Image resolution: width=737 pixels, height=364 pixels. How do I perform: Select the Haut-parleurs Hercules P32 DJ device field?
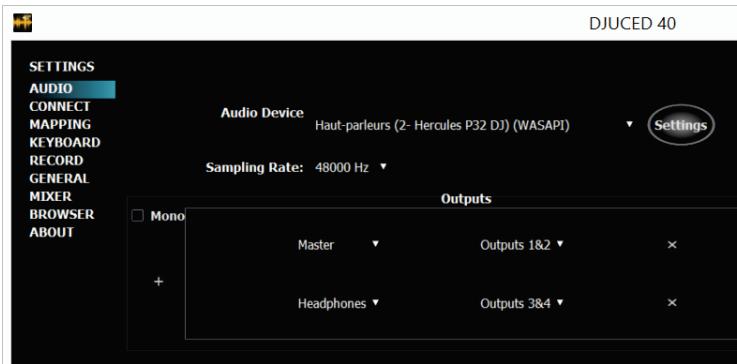474,126
